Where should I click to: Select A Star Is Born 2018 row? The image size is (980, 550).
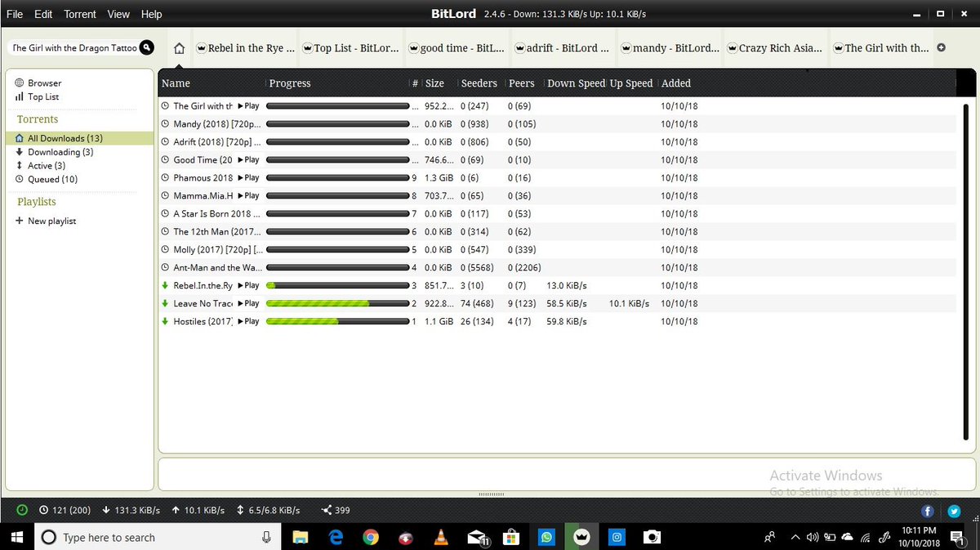pyautogui.click(x=557, y=214)
